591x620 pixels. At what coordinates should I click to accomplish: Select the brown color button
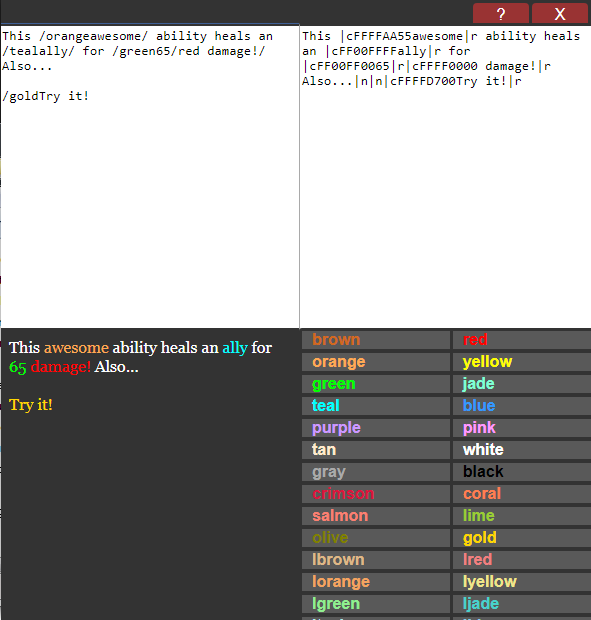(x=376, y=340)
